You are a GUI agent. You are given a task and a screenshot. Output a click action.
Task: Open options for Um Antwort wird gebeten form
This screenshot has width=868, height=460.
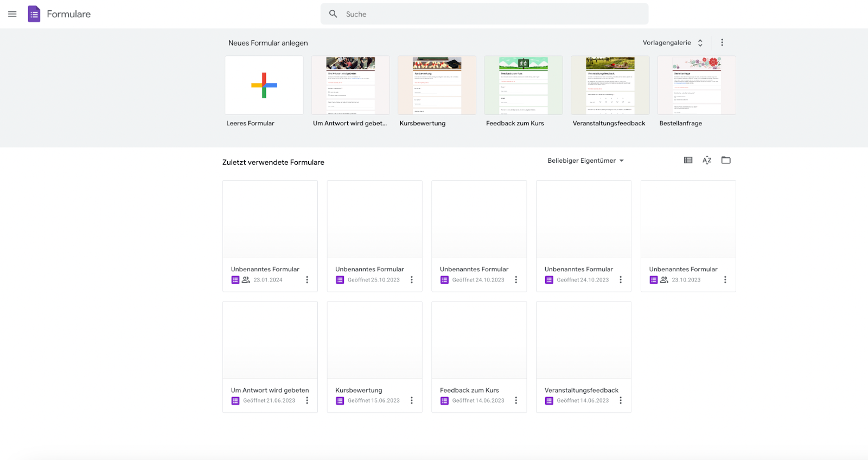tap(307, 400)
